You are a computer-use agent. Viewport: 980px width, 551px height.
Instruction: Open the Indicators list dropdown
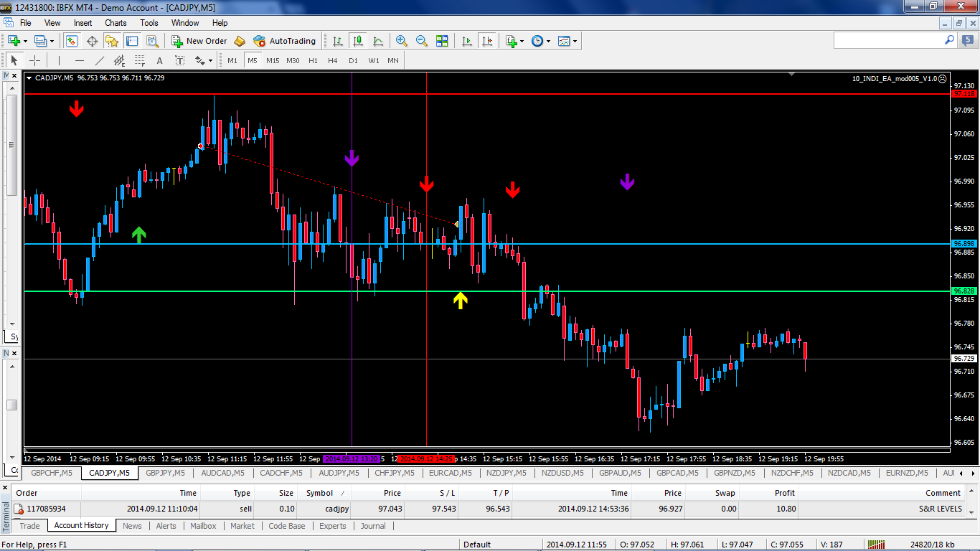tap(514, 41)
